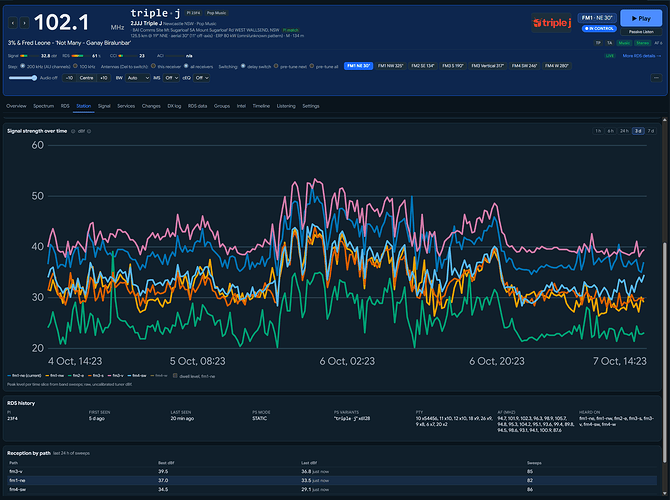Switch to FM1 NW 325° antenna
Viewport: 670px width, 500px height.
[x=391, y=66]
